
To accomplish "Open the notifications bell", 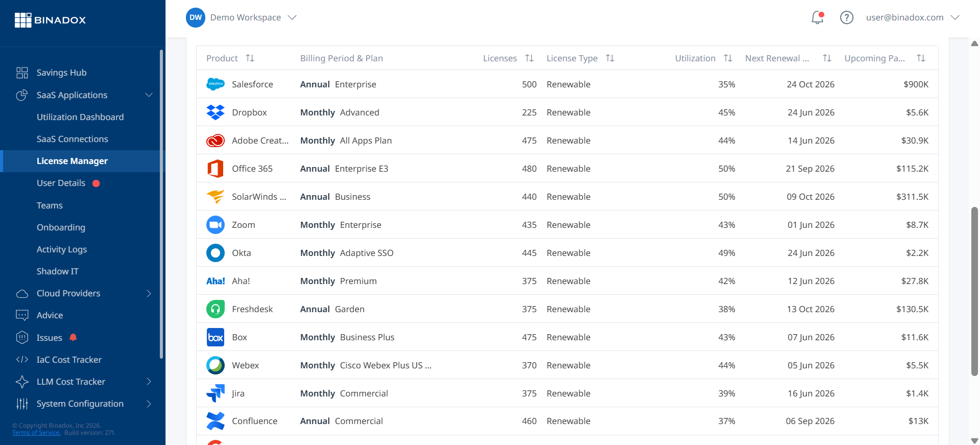I will click(x=818, y=17).
